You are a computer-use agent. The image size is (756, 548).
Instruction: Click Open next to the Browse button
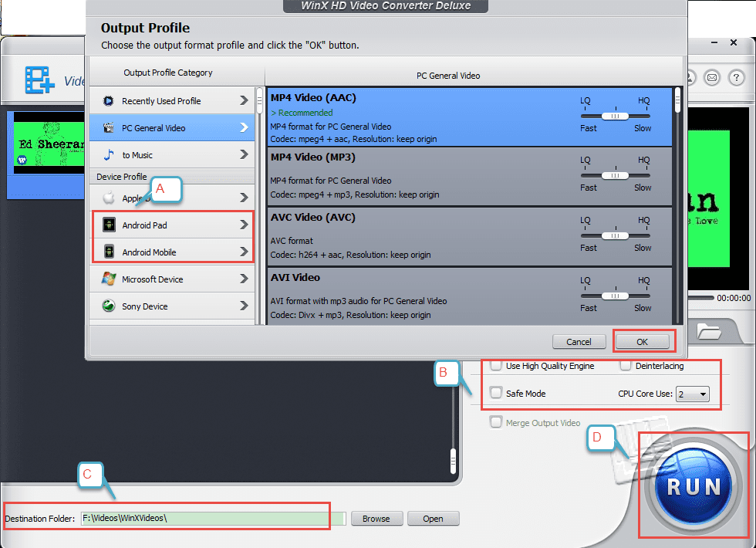[433, 518]
